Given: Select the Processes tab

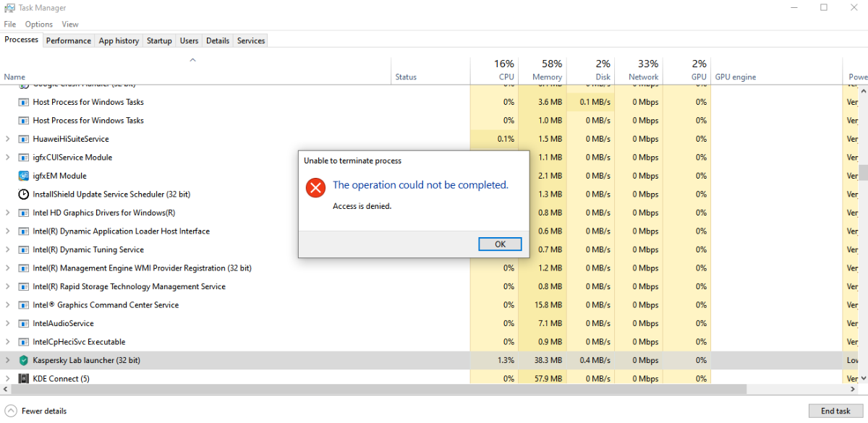Looking at the screenshot, I should coord(22,40).
